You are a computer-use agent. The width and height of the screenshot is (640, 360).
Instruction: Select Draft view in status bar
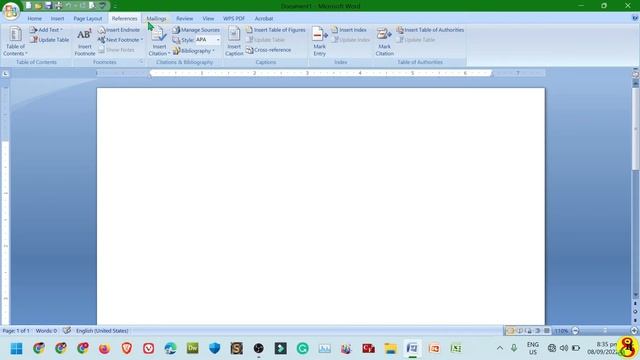click(547, 331)
